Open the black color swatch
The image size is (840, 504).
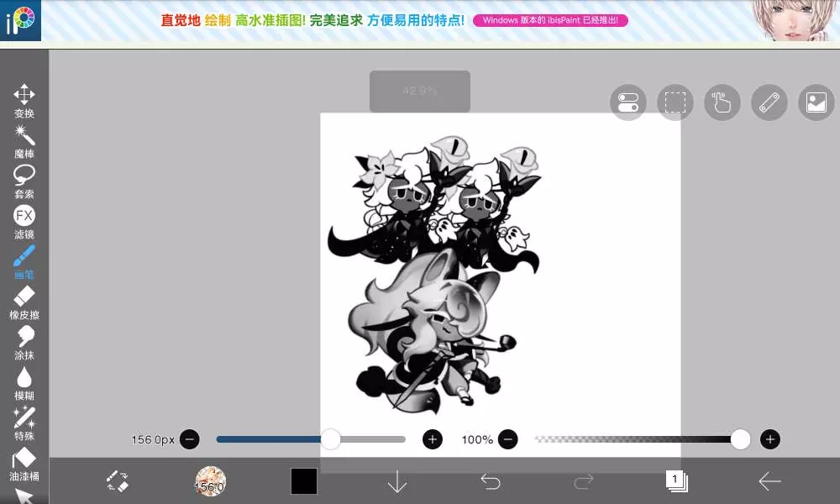pos(304,481)
